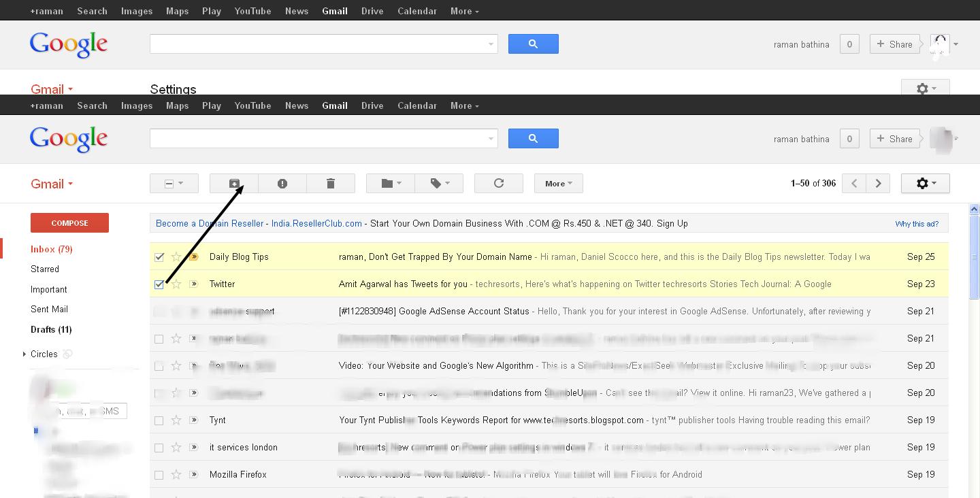Open the Sent Mail folder
Viewport: 980px width, 498px height.
click(50, 309)
